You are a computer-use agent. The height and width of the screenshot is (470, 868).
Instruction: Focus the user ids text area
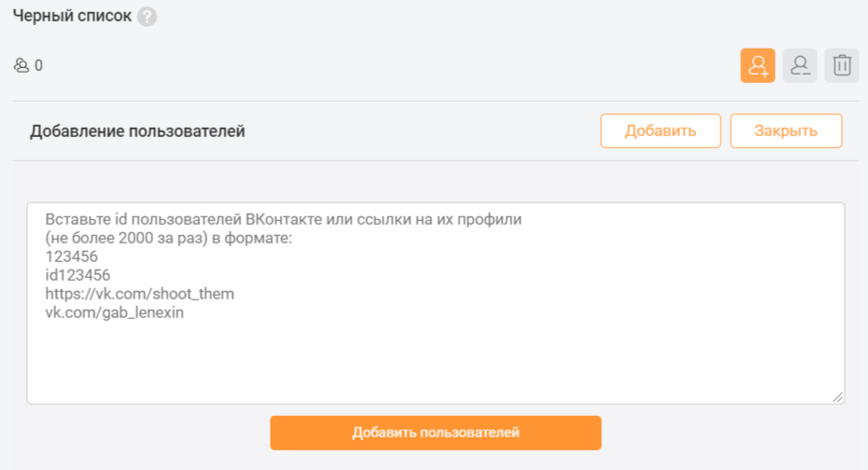(436, 303)
